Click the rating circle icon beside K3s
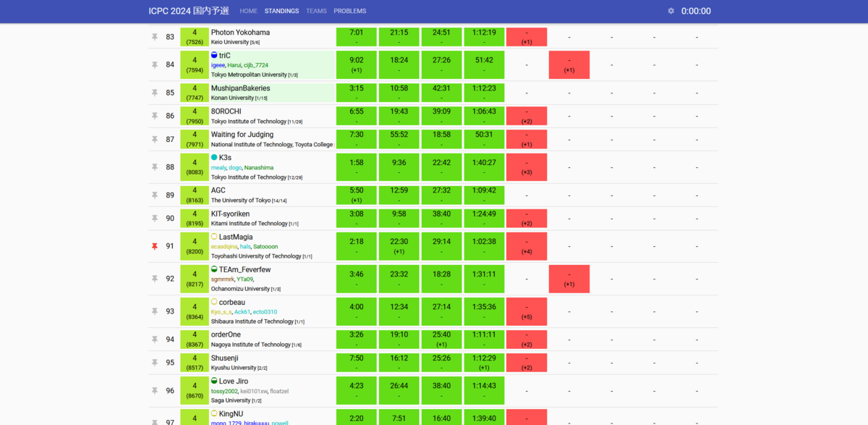 tap(214, 157)
